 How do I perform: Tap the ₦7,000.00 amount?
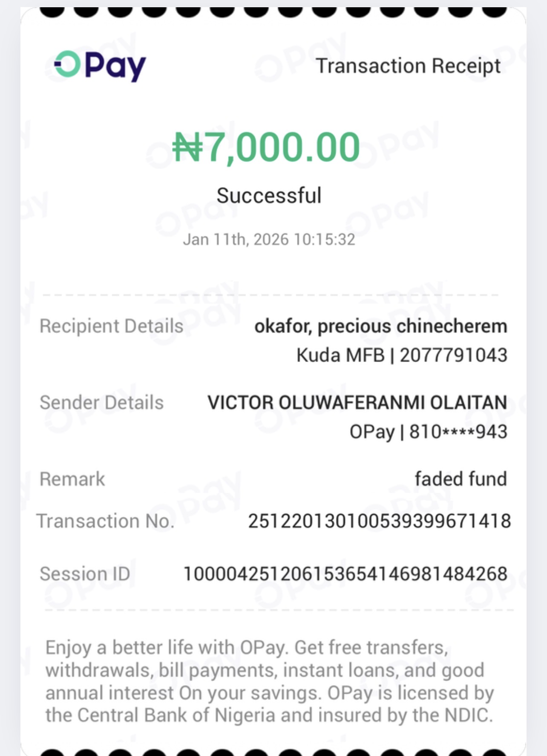[x=266, y=147]
